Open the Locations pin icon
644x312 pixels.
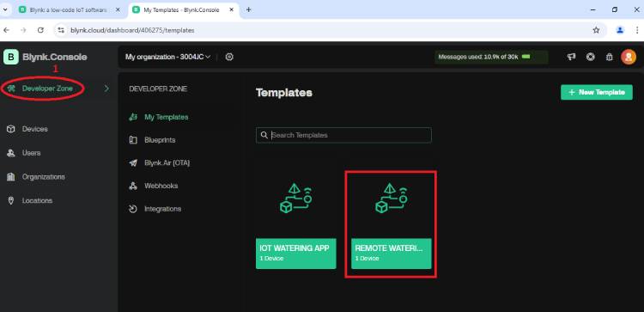point(11,200)
